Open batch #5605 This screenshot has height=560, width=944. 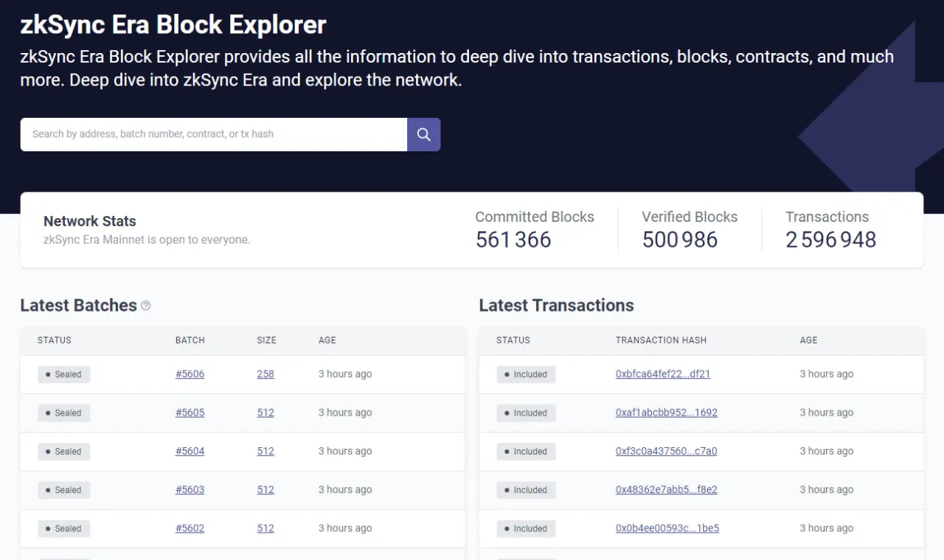click(190, 413)
